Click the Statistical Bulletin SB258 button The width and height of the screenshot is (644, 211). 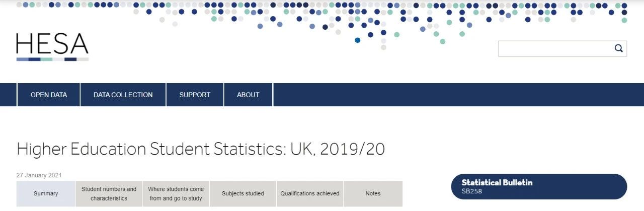point(539,186)
